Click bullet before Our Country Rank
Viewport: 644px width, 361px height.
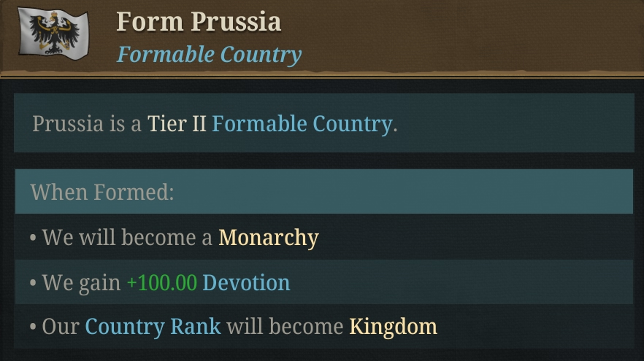(34, 327)
